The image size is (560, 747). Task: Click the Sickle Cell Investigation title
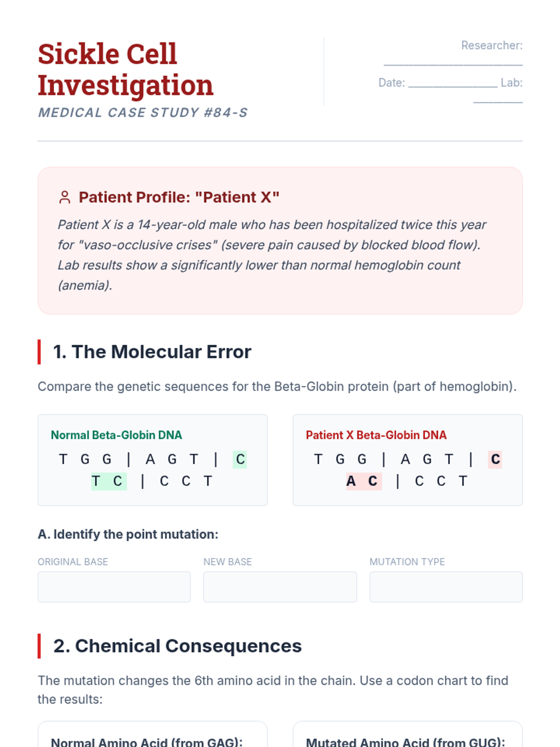tap(126, 69)
